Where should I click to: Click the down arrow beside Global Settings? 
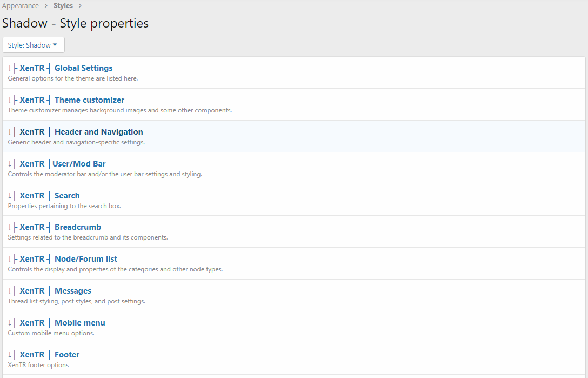[10, 68]
